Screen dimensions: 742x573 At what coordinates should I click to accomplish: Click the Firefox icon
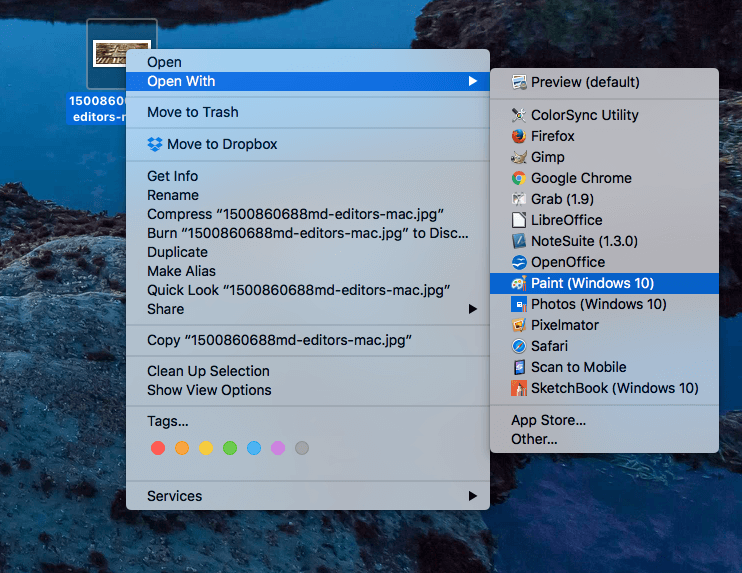(519, 136)
